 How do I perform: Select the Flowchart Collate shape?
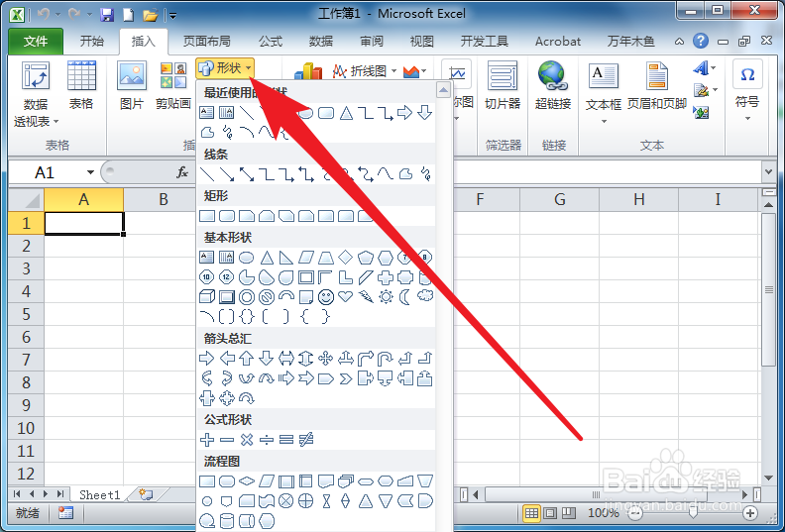point(326,500)
